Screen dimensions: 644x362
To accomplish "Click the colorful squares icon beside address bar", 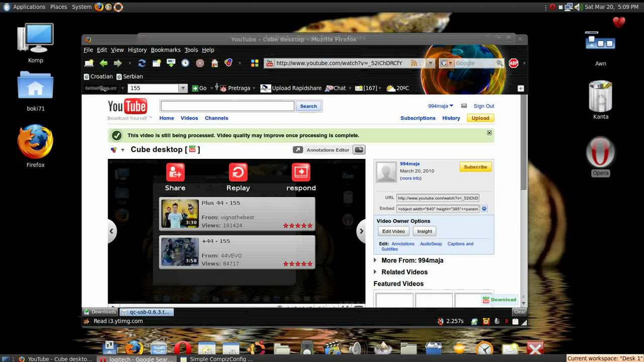I will coord(255,63).
